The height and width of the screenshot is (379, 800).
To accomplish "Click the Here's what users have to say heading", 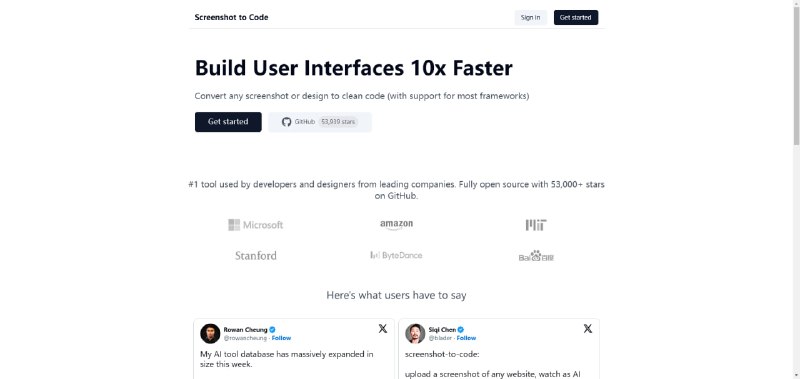I will [x=396, y=295].
